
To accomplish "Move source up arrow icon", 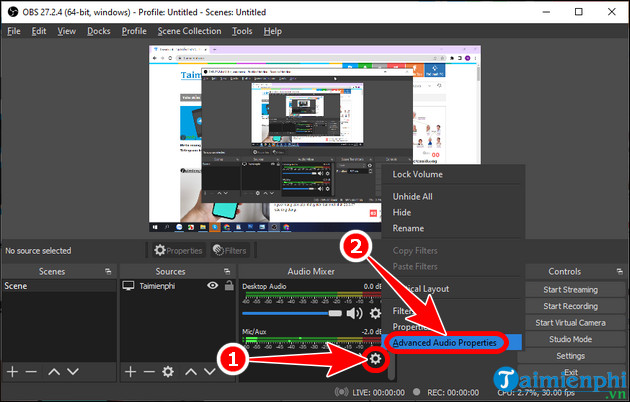I will pos(191,371).
